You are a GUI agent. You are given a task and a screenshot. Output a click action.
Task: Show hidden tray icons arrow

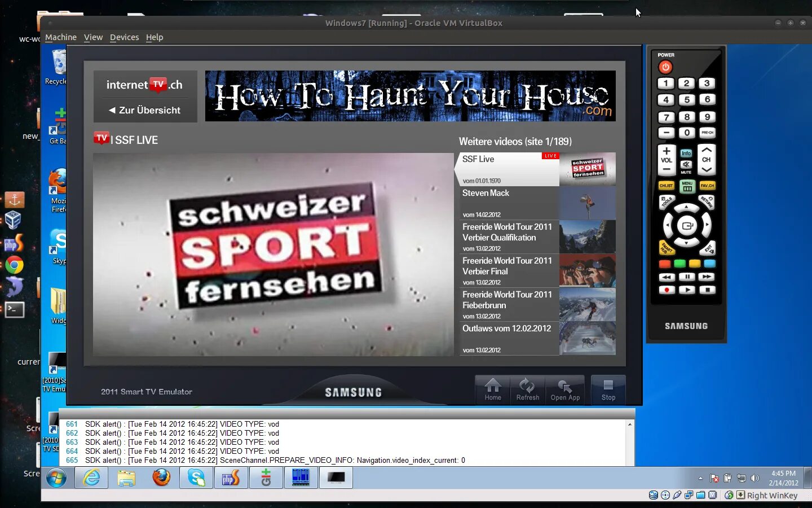click(x=700, y=478)
